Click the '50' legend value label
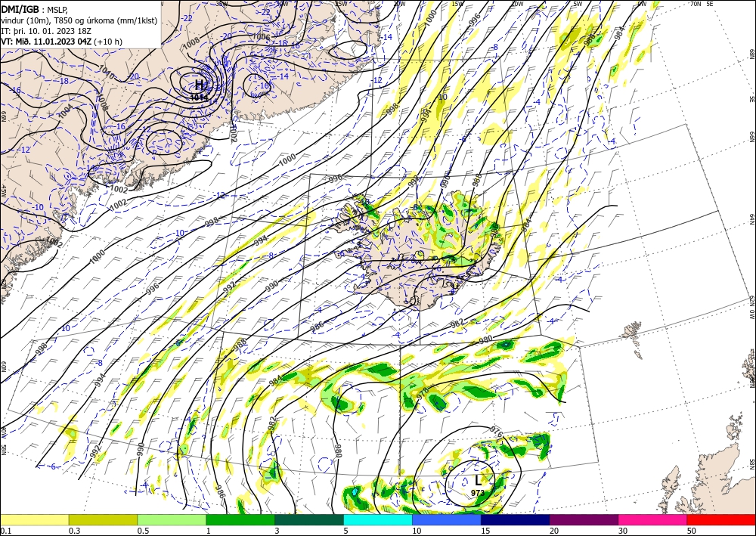 pyautogui.click(x=692, y=531)
